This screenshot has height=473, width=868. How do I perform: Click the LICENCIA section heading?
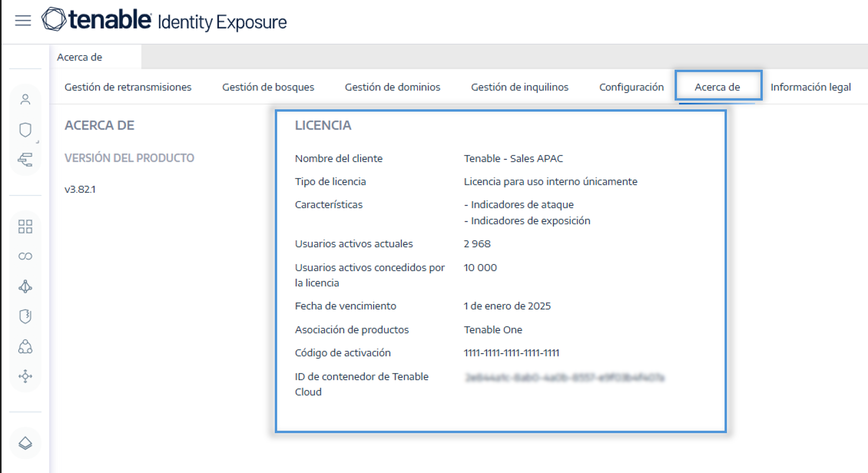[323, 125]
